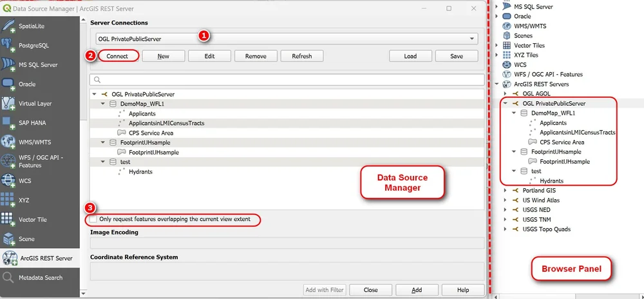Collapse OGL PrivatePublicServer in Data Source Manager tree

[x=95, y=94]
